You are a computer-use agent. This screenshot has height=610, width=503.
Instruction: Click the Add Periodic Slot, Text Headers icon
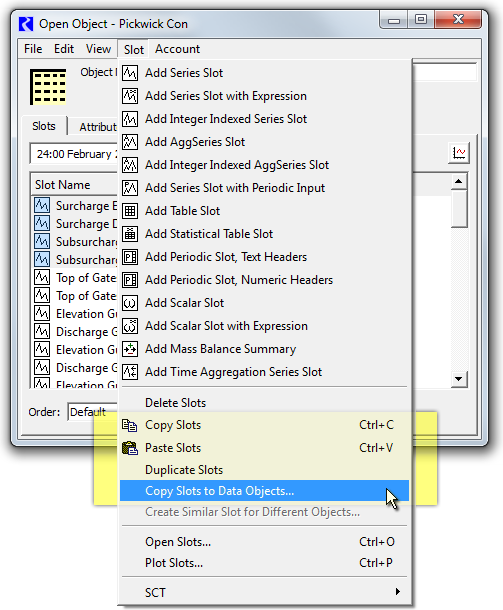point(130,257)
